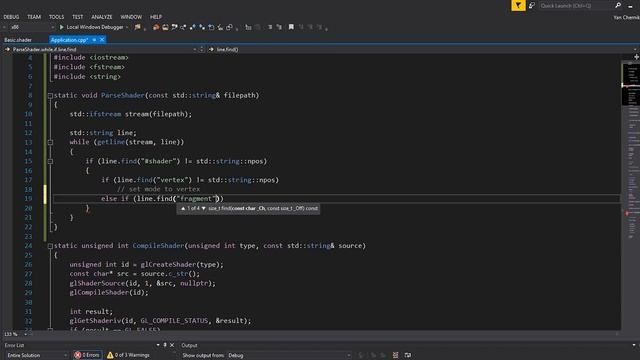The height and width of the screenshot is (360, 640).
Task: Toggle the 0 of 3 Warnings filter
Action: pos(128,356)
